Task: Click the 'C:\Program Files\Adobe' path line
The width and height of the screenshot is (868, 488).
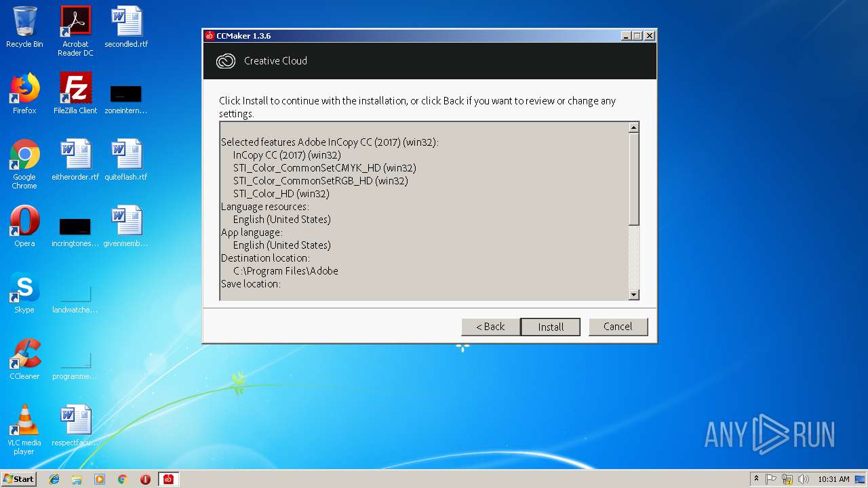Action: coord(285,271)
